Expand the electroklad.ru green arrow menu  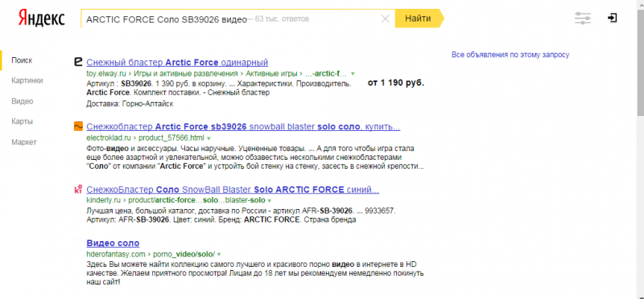208,138
